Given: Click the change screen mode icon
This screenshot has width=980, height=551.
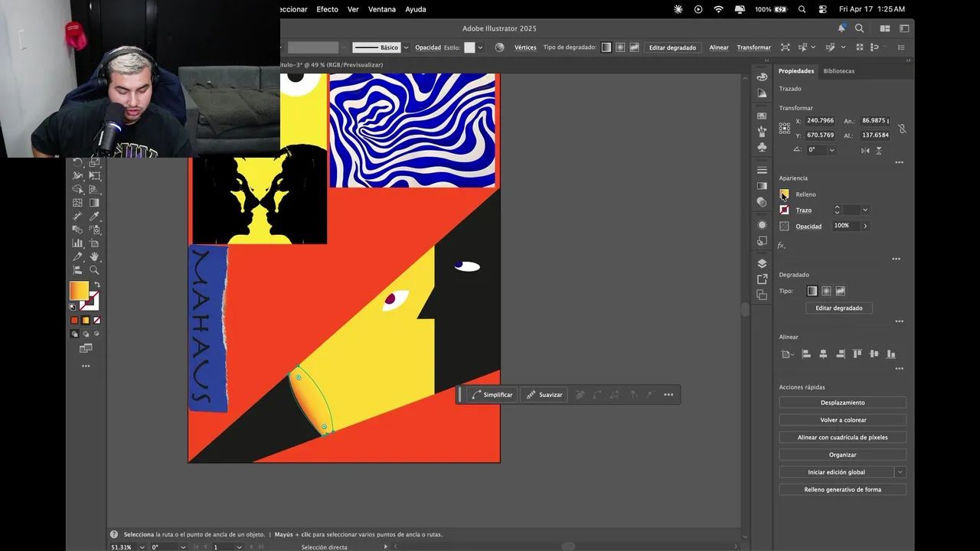Looking at the screenshot, I should (86, 348).
